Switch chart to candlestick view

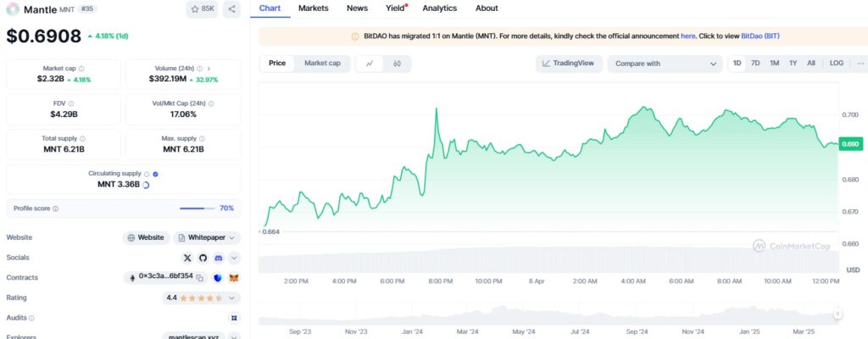point(397,64)
